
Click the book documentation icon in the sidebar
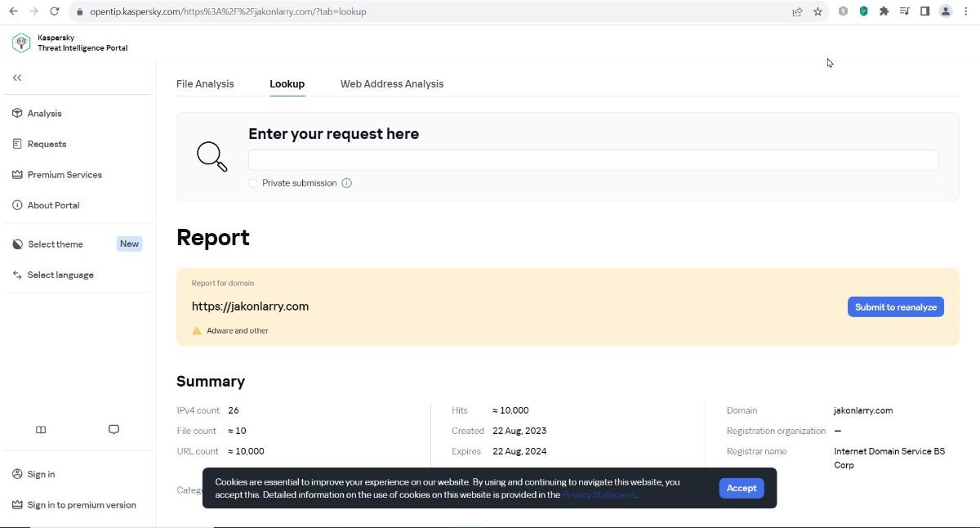coord(41,430)
